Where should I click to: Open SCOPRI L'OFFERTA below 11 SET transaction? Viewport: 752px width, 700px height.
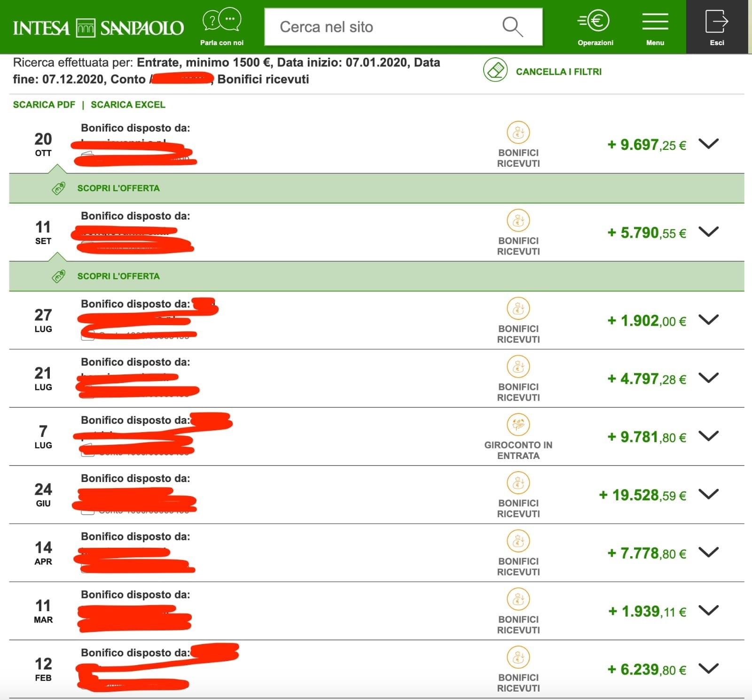coord(118,276)
